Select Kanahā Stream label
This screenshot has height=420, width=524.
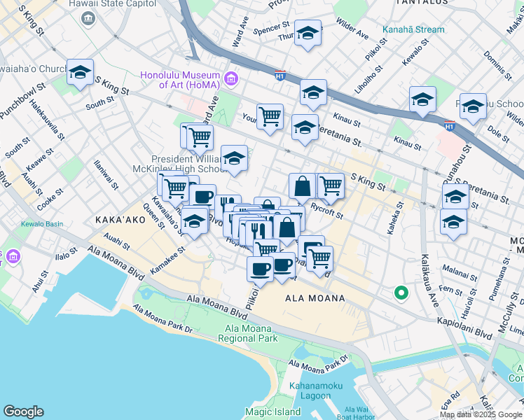[x=413, y=29]
